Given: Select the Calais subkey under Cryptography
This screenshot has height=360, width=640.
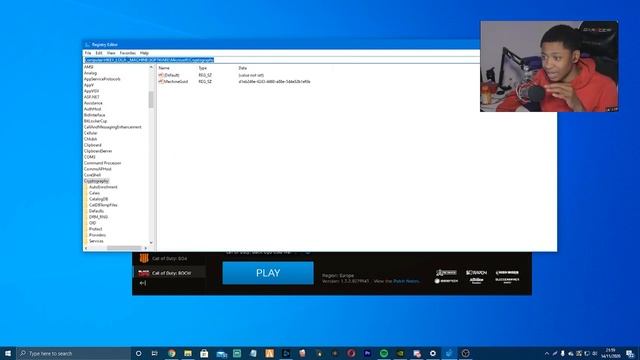Looking at the screenshot, I should (94, 193).
